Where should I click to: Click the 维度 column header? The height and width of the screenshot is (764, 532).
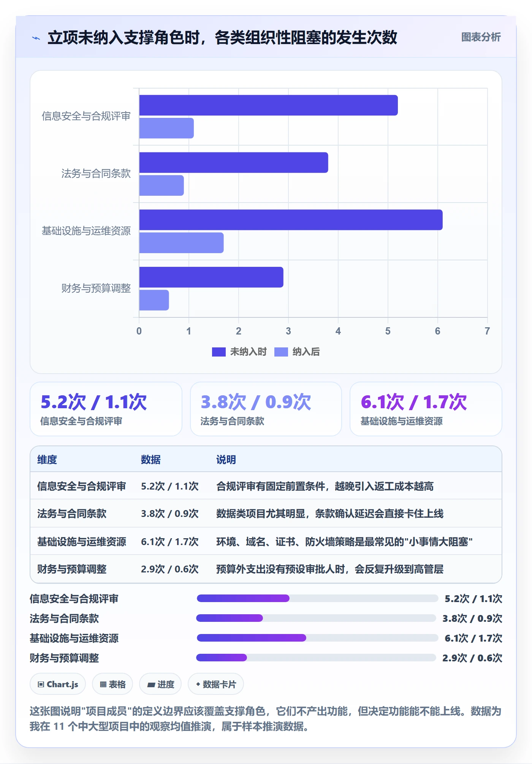tap(47, 460)
